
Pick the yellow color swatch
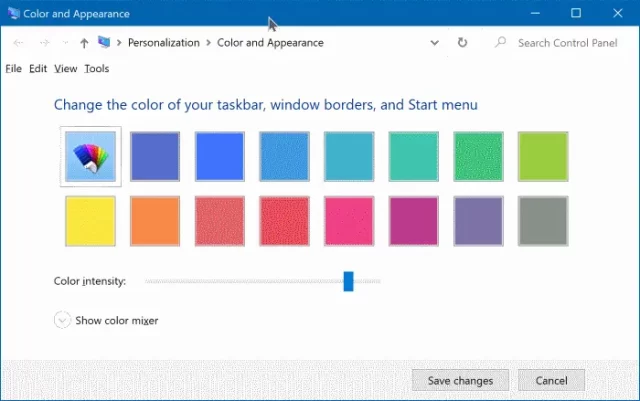90,221
